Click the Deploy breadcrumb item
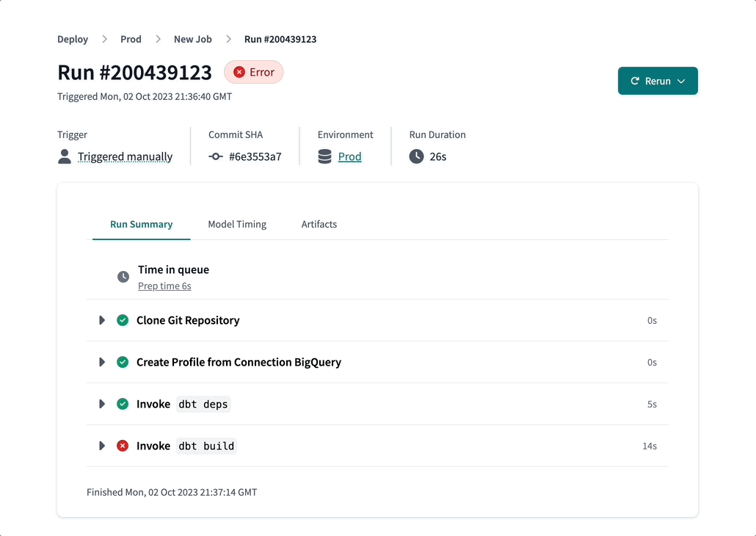The height and width of the screenshot is (536, 756). point(72,39)
